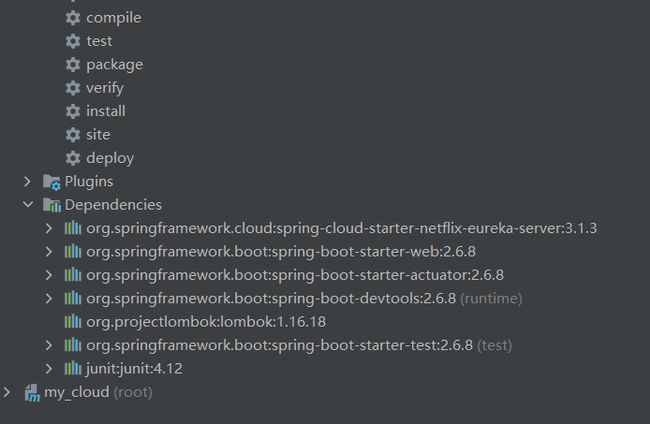Image resolution: width=650 pixels, height=424 pixels.
Task: Click the my_cloud Maven module icon
Action: click(x=32, y=392)
